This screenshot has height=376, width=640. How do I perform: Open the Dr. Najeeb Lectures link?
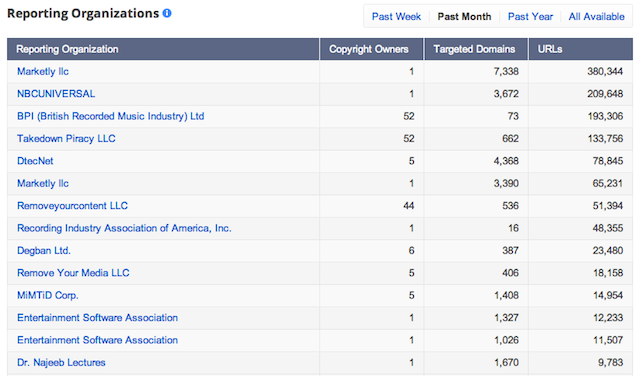point(61,363)
